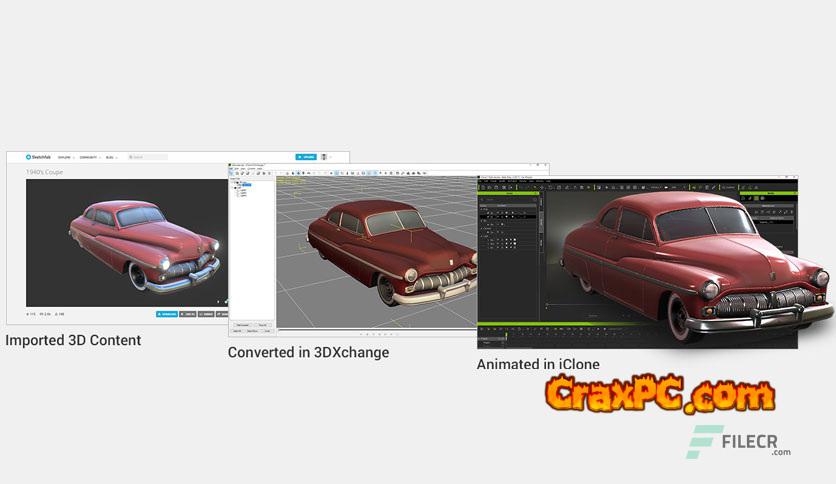Screen dimensions: 836x484
Task: Click the iClone timeline playhead marker
Action: pos(506,336)
